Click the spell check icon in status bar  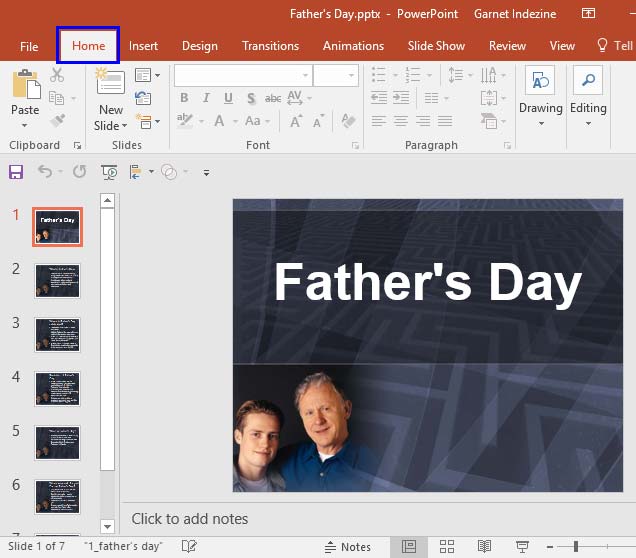point(189,546)
